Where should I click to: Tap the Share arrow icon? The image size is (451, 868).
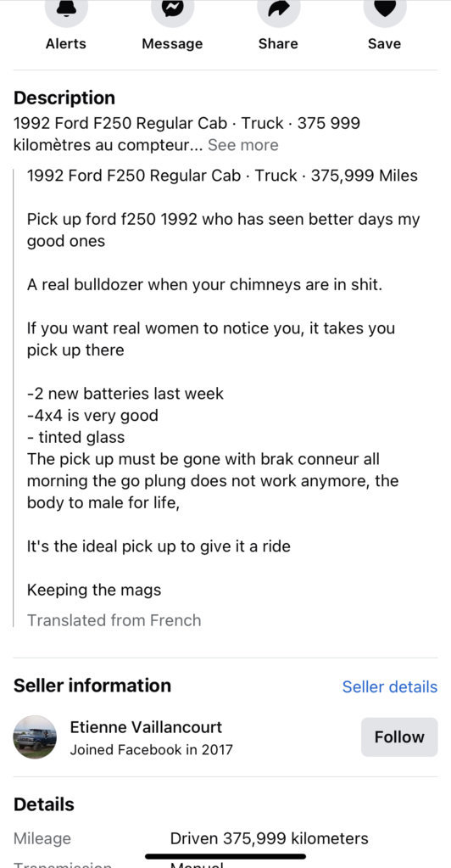coord(278,8)
